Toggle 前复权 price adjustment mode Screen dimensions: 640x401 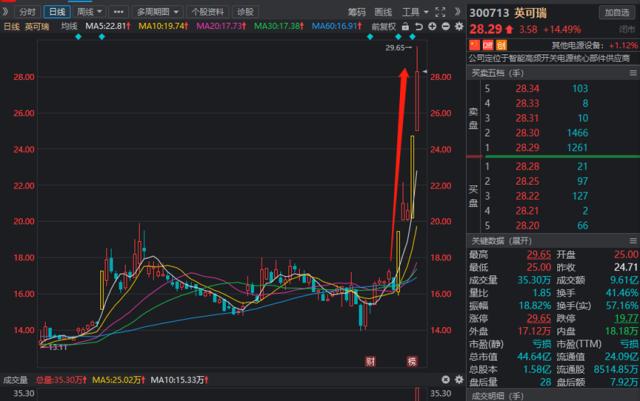pyautogui.click(x=383, y=26)
